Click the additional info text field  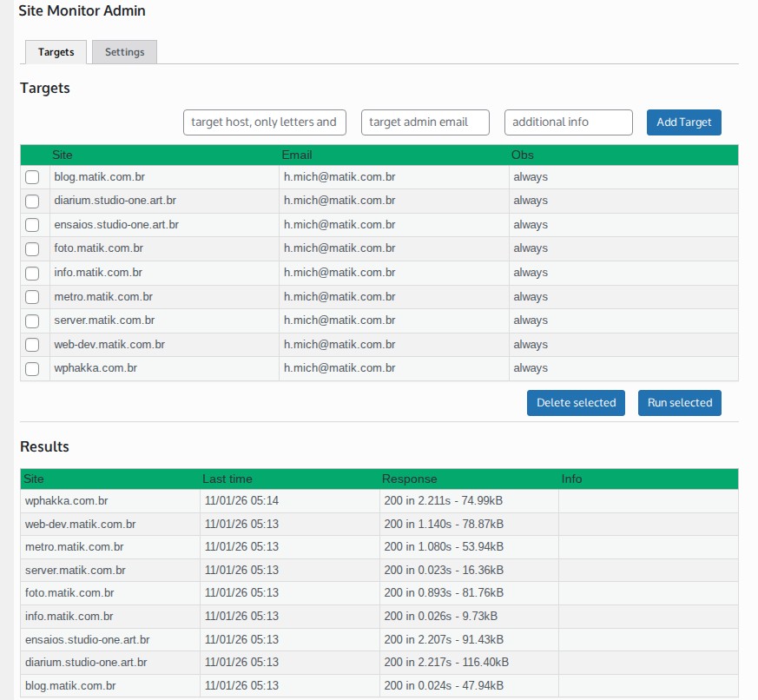(568, 122)
